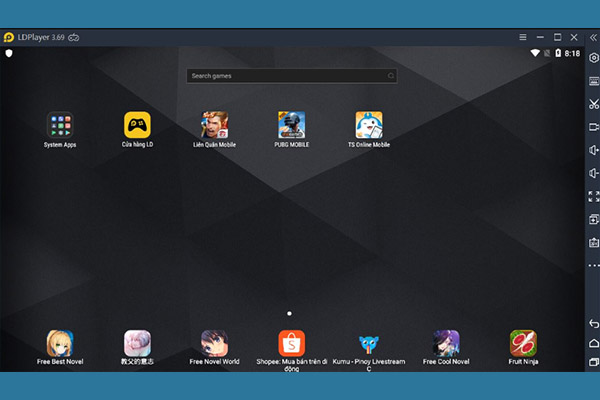Click the Wi-Fi status icon
600x400 pixels.
point(535,53)
